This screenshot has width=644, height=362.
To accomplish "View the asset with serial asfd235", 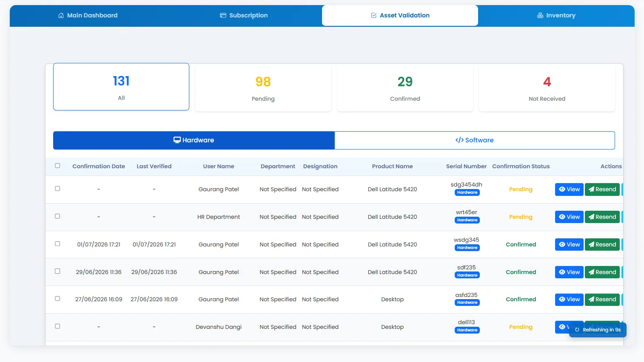I will click(x=569, y=300).
